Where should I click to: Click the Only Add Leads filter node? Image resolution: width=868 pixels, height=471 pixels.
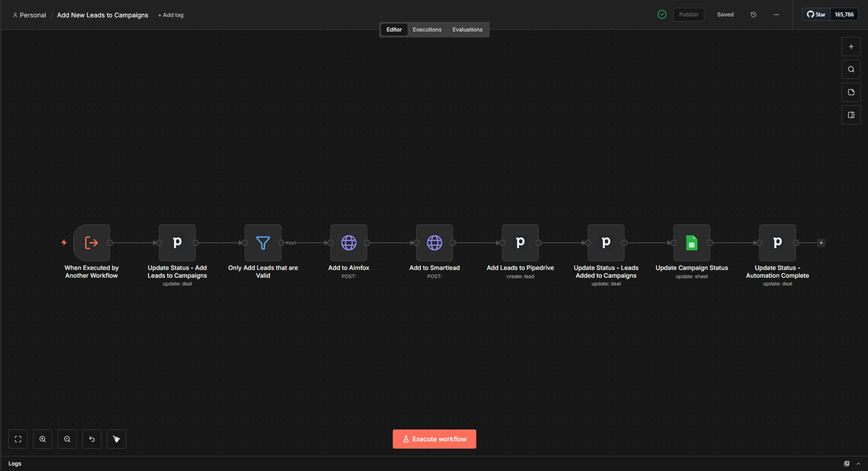[x=263, y=243]
